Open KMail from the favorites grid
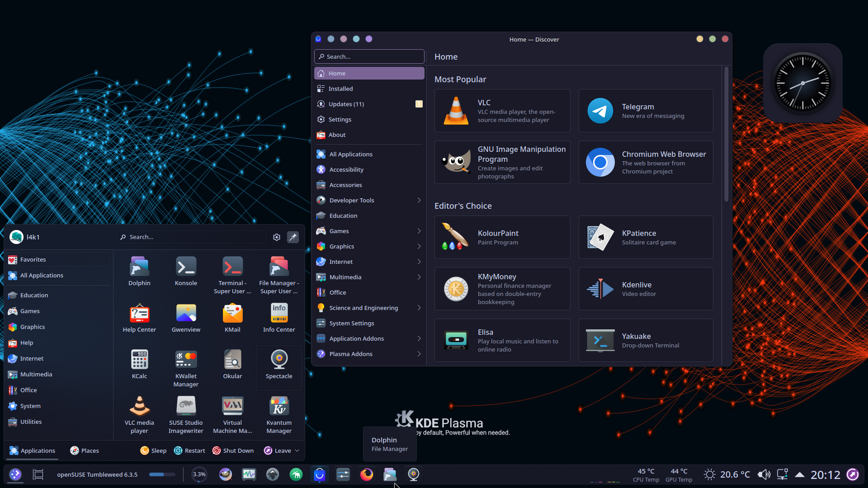The image size is (868, 488). tap(232, 318)
